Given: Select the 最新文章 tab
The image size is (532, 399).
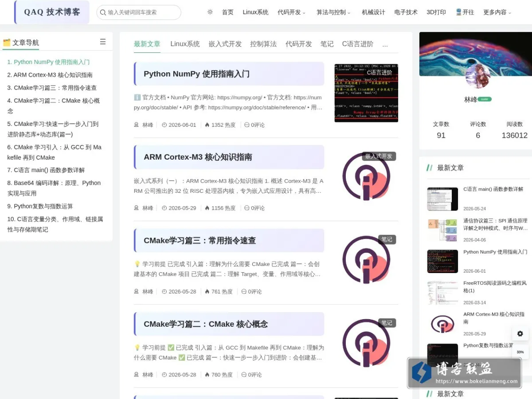Looking at the screenshot, I should pos(147,44).
